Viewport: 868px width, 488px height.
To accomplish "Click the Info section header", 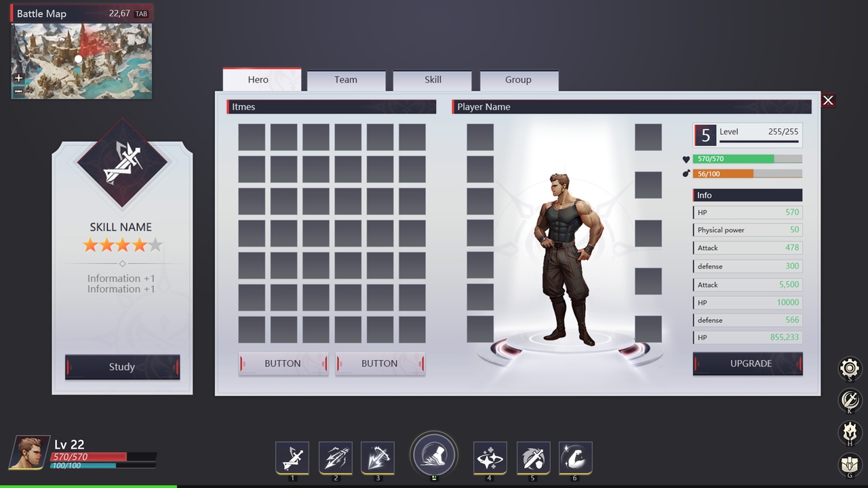I will 747,195.
